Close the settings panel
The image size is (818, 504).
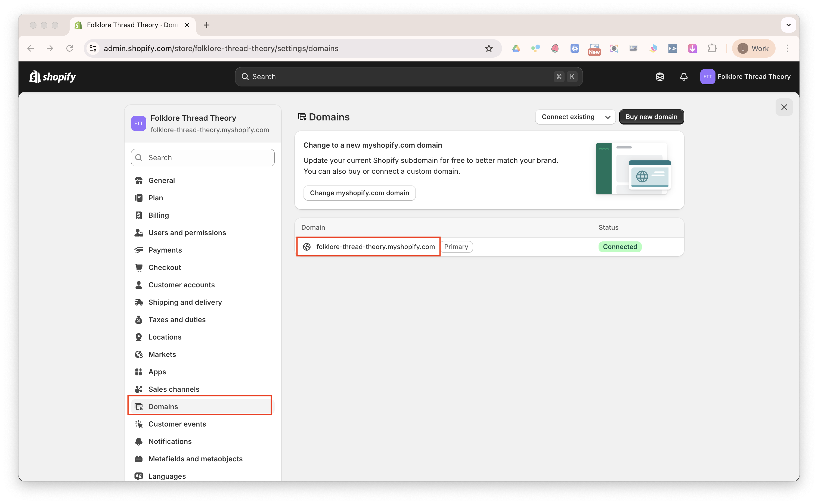(784, 107)
